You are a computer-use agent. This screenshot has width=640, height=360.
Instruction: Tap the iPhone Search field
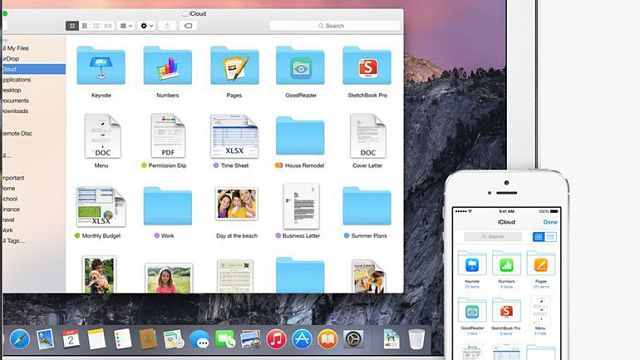(x=493, y=236)
